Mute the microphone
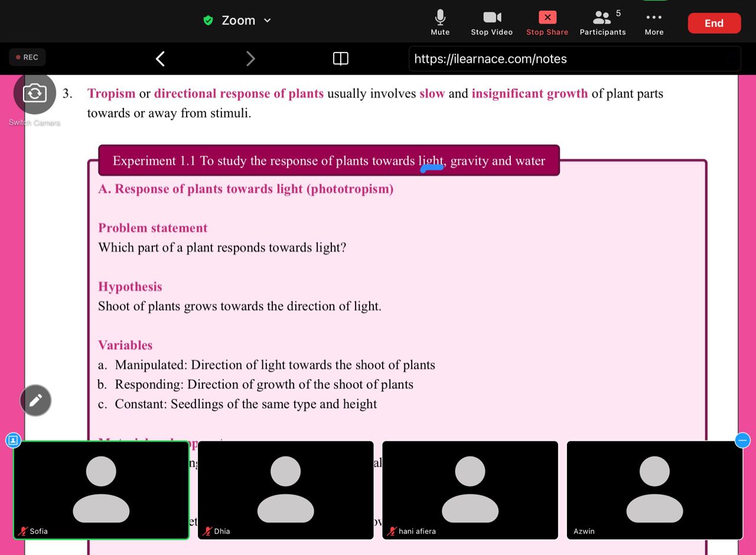Screen dimensions: 756x555 click(440, 22)
